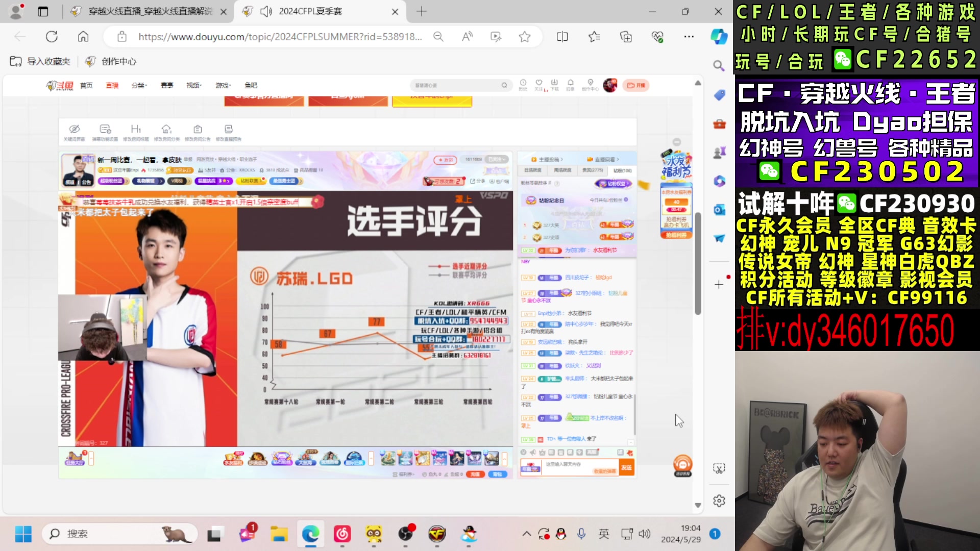Click the start streaming button
The height and width of the screenshot is (551, 980).
[636, 85]
